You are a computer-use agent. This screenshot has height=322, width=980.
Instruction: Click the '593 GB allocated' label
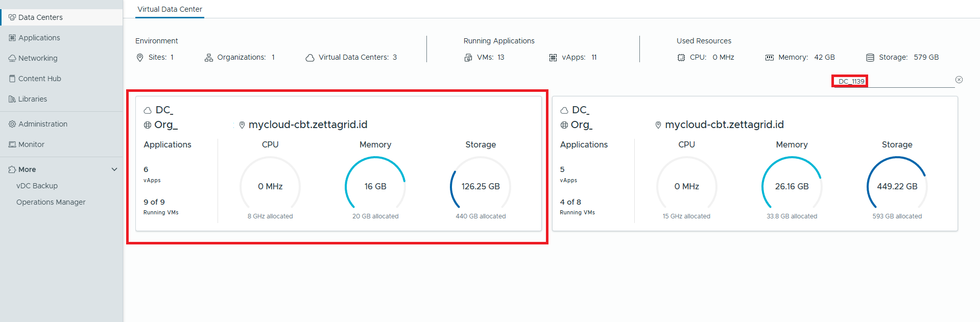pyautogui.click(x=897, y=216)
